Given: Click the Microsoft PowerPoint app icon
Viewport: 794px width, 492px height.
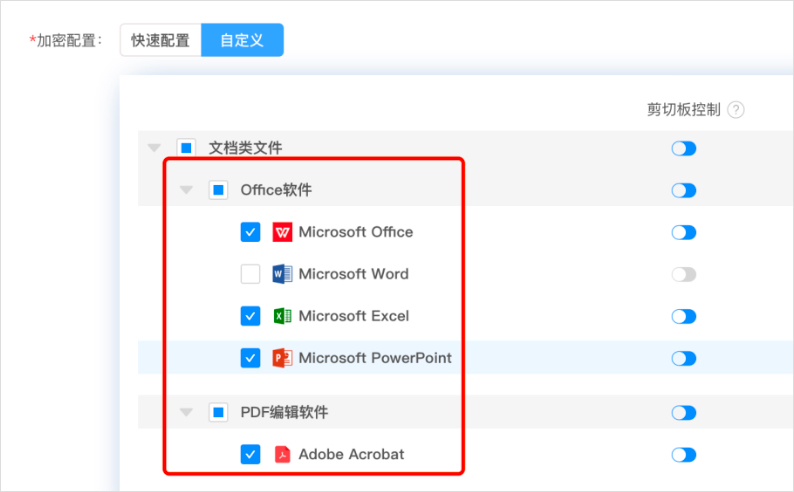Looking at the screenshot, I should pyautogui.click(x=282, y=358).
